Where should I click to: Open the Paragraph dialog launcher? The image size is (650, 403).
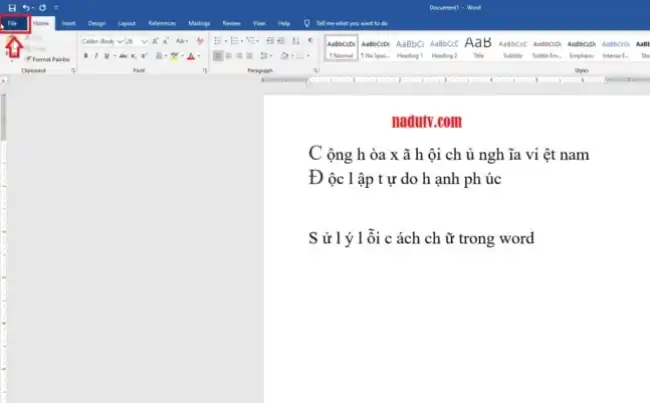click(316, 70)
